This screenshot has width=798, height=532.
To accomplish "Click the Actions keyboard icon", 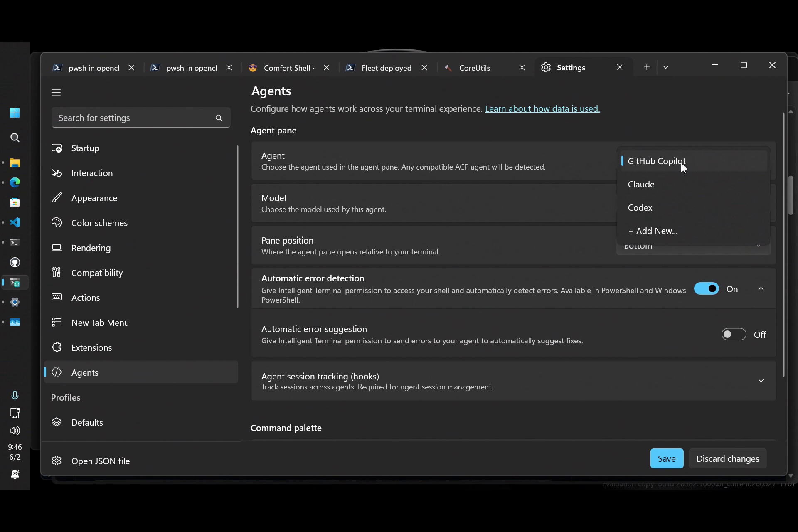I will (57, 298).
